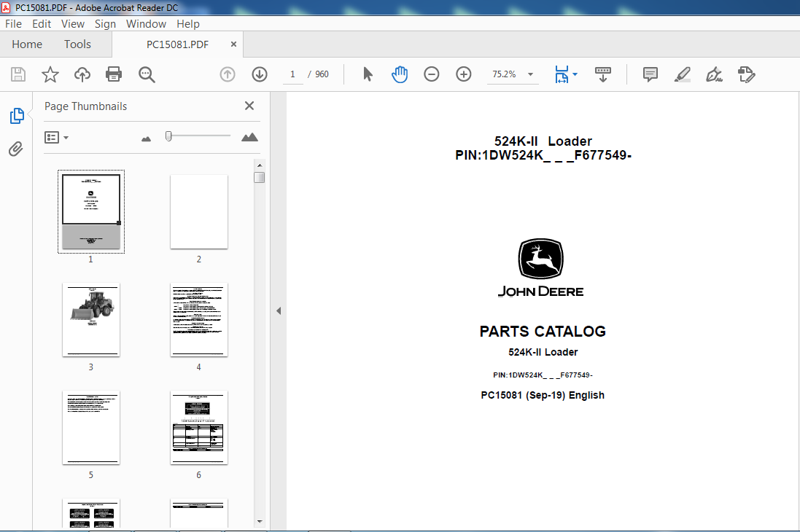Click '524K-II Loader' title at page top
Viewport: 800px width, 532px height.
click(x=543, y=141)
